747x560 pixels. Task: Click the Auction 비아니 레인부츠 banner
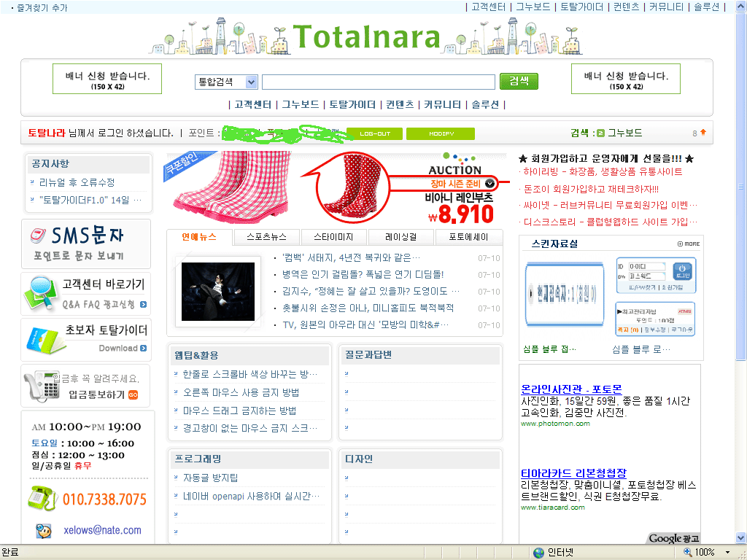coord(336,188)
